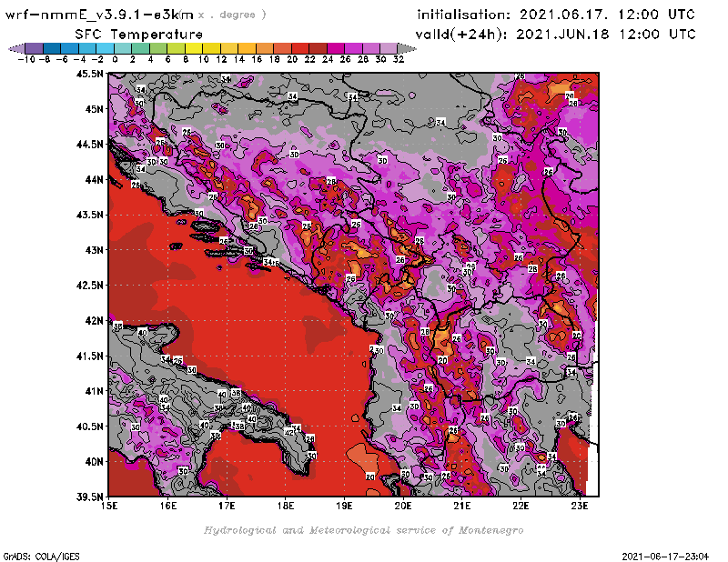Click the '40N' latitude axis label
This screenshot has height=562, width=728.
(95, 462)
